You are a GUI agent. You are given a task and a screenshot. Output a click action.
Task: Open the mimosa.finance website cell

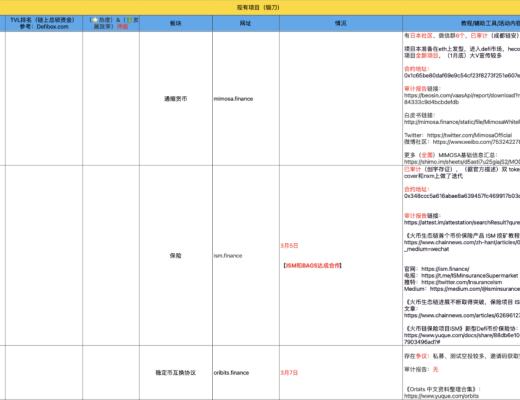coord(246,99)
